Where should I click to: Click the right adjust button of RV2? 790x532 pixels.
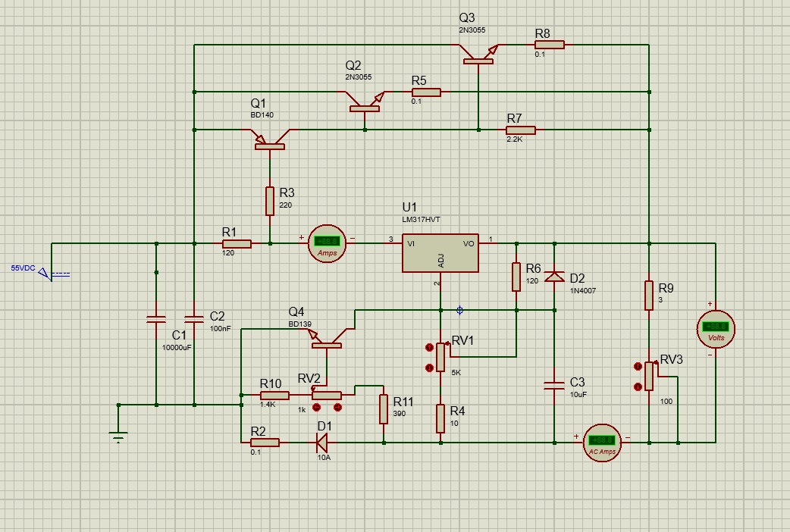(337, 407)
